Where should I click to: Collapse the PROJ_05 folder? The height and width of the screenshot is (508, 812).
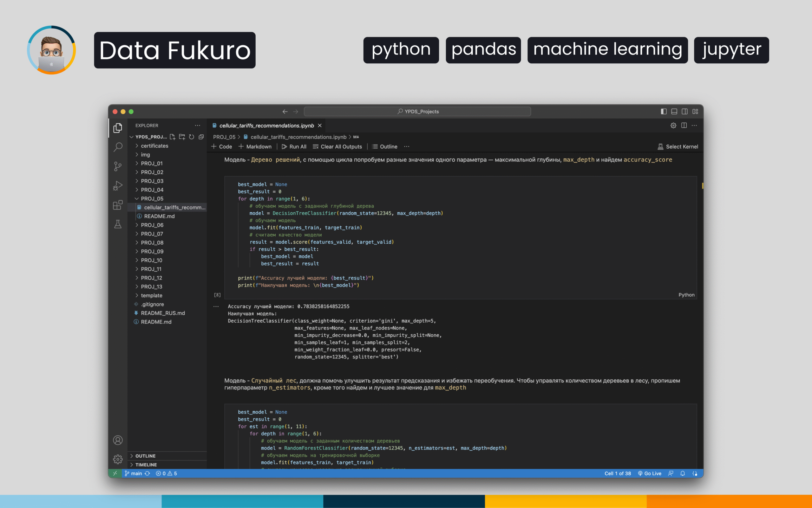click(152, 199)
